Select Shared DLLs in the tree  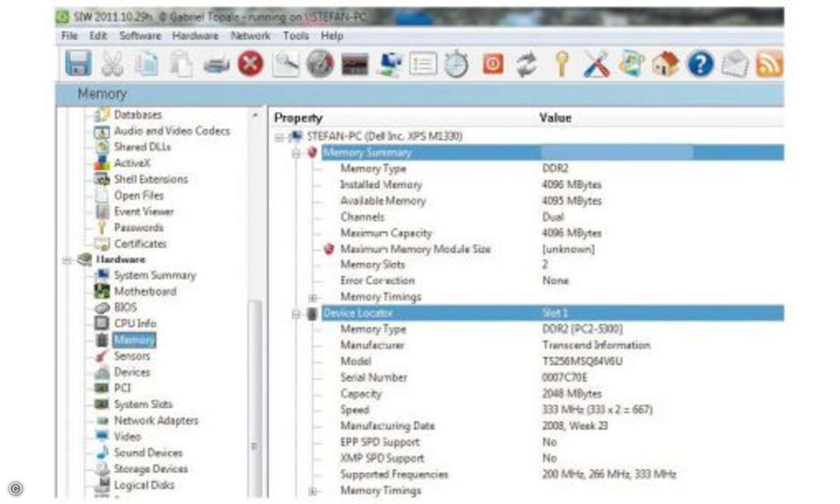pos(143,147)
